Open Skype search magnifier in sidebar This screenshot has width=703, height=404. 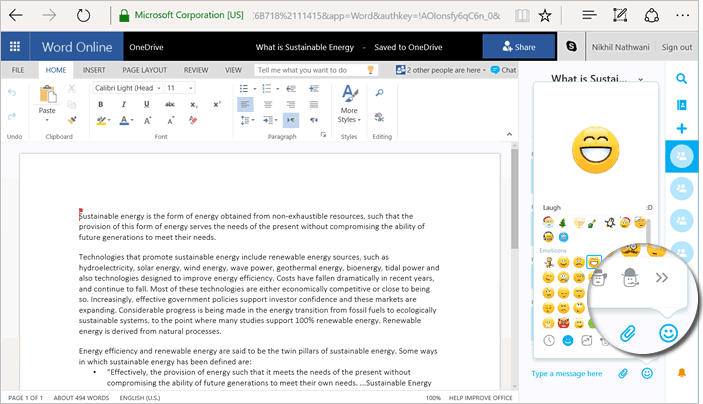click(681, 79)
